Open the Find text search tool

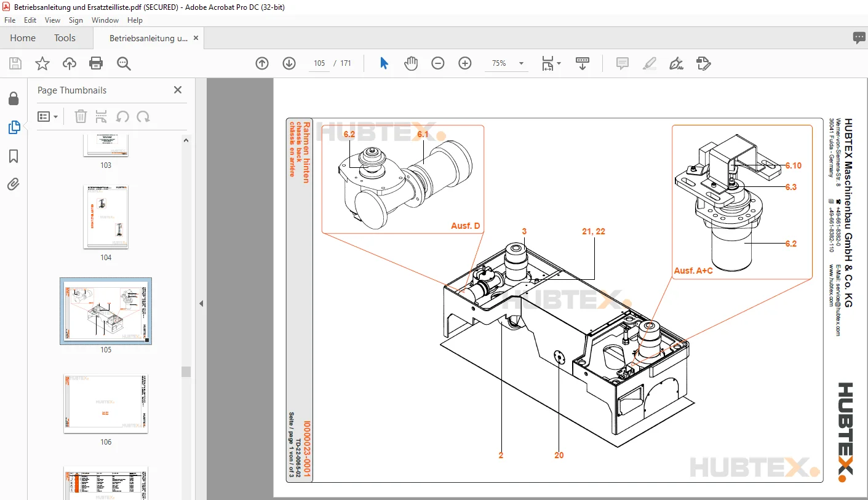[124, 63]
